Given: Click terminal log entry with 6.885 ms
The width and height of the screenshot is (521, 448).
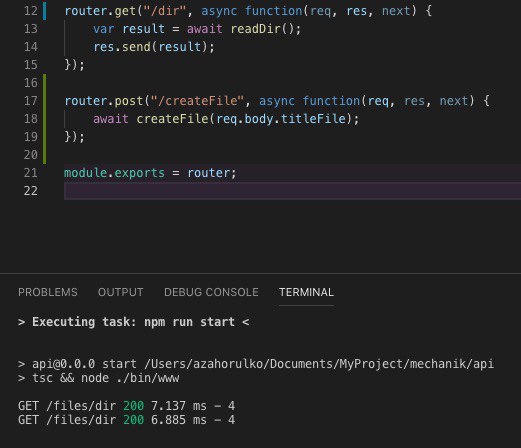Looking at the screenshot, I should [x=126, y=420].
